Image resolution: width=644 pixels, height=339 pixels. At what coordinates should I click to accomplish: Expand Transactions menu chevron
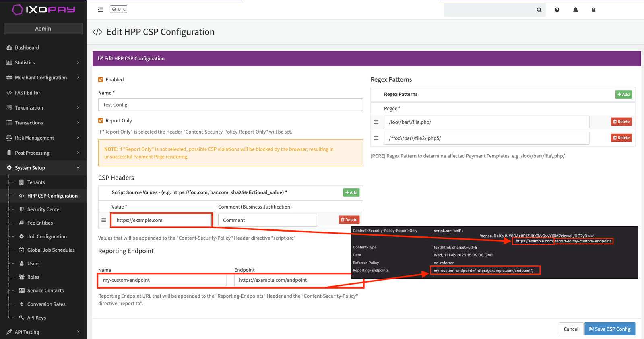click(78, 122)
